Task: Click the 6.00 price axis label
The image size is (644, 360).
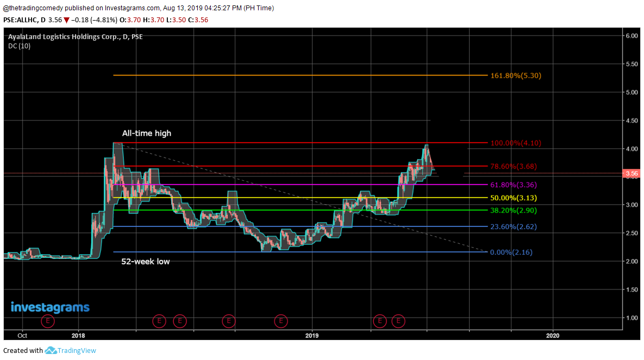Action: 632,36
